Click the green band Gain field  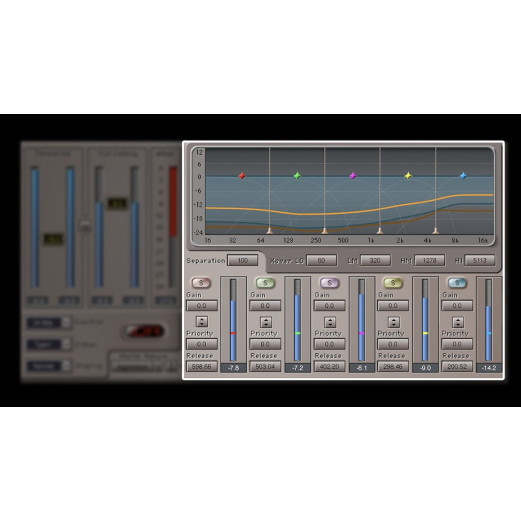pos(265,306)
